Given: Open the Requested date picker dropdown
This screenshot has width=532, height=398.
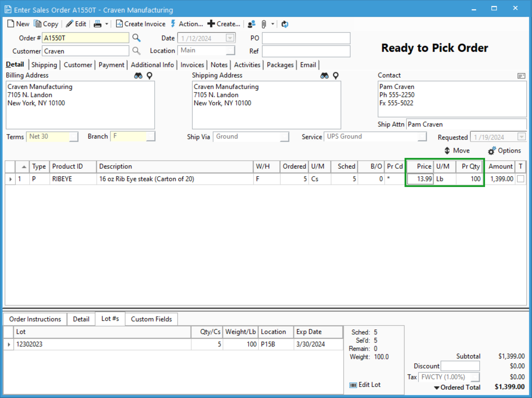Looking at the screenshot, I should (x=521, y=137).
